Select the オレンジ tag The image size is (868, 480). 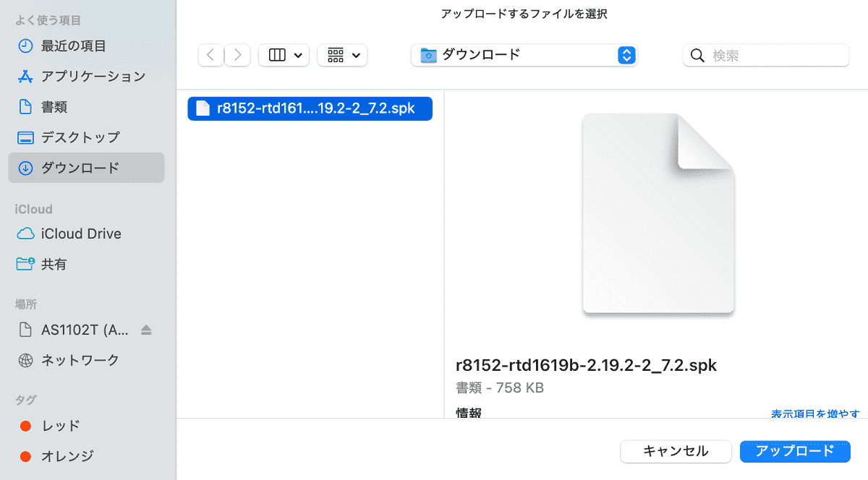click(87, 456)
